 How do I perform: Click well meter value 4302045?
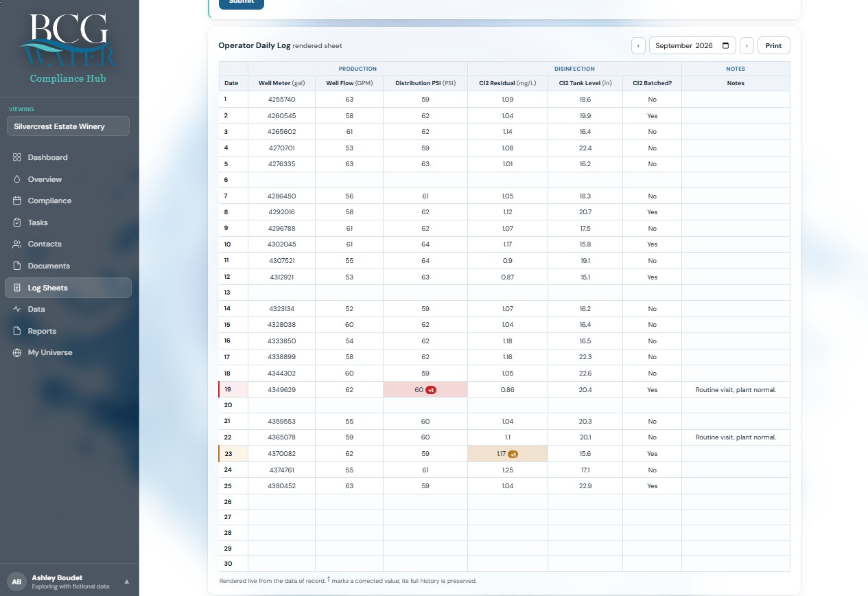pos(281,244)
